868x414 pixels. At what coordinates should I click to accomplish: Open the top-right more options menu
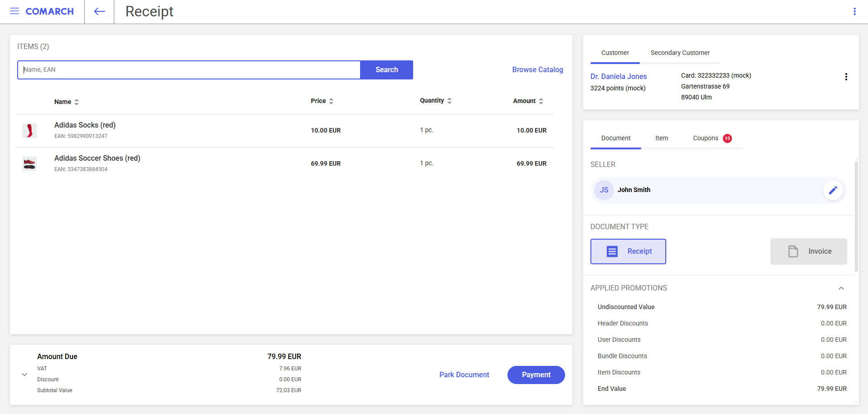tap(854, 11)
